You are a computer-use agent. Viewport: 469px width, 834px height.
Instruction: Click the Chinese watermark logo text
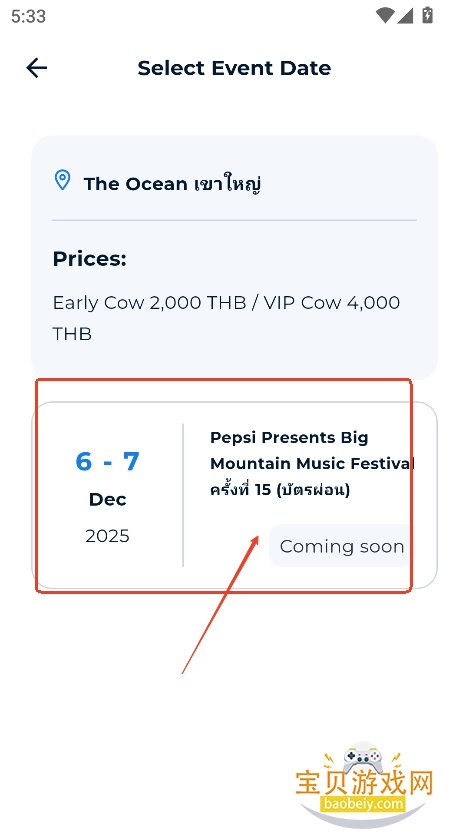[x=364, y=782]
